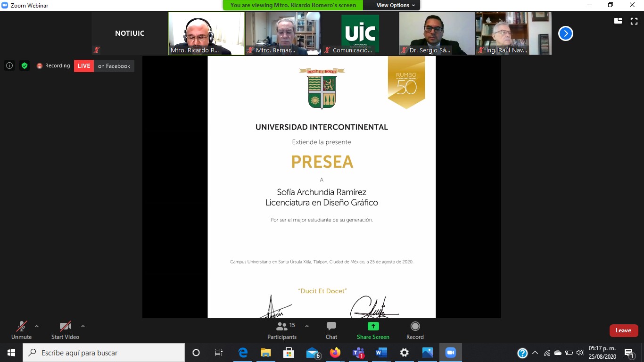This screenshot has width=644, height=362.
Task: Open audio options arrow beside Unmute
Action: tap(37, 326)
